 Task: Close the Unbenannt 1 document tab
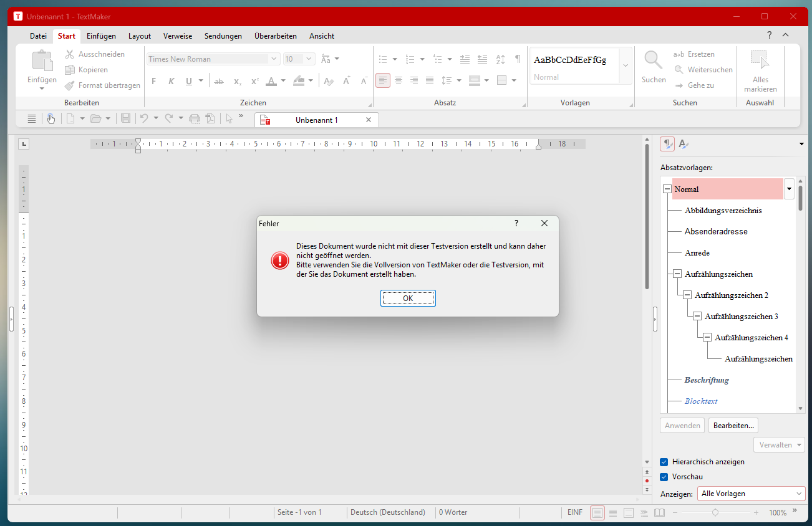pyautogui.click(x=368, y=120)
